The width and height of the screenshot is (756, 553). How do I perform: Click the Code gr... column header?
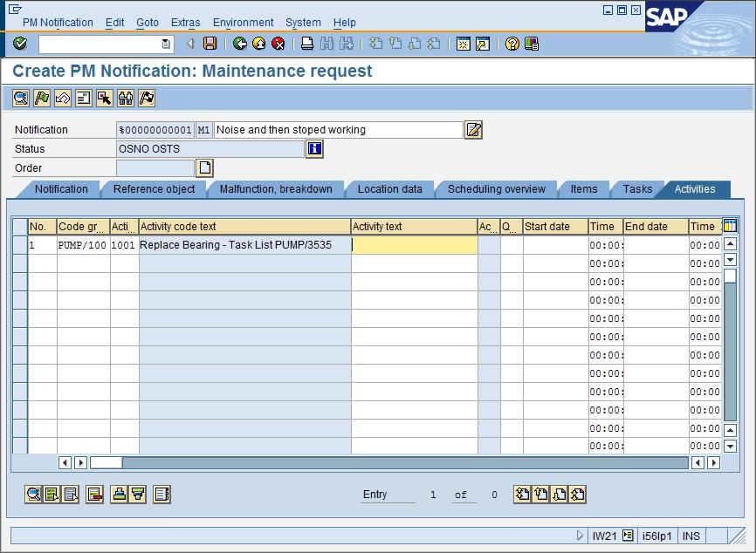coord(83,227)
